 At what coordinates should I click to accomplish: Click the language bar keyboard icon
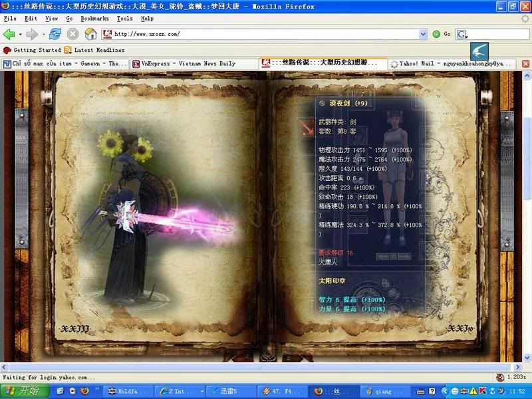coord(421,392)
